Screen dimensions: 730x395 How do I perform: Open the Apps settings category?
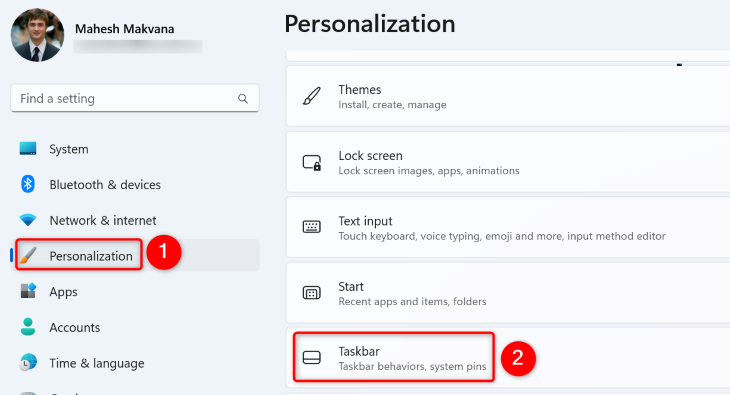(135, 291)
